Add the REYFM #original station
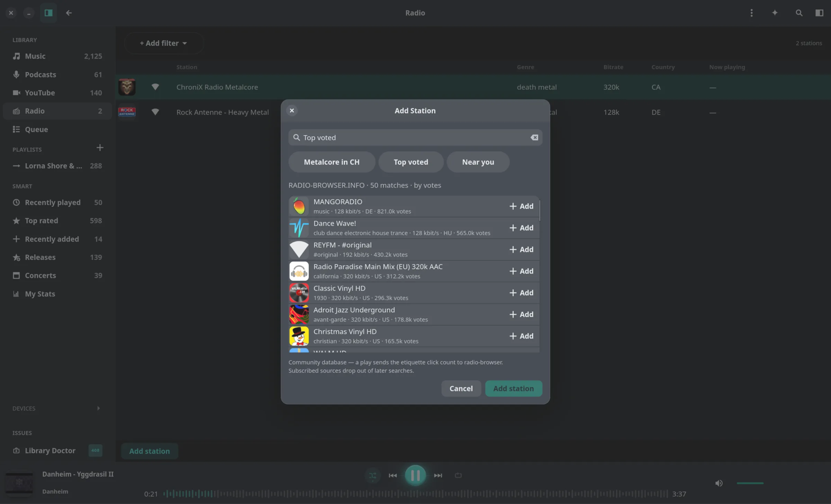The image size is (831, 504). tap(521, 250)
